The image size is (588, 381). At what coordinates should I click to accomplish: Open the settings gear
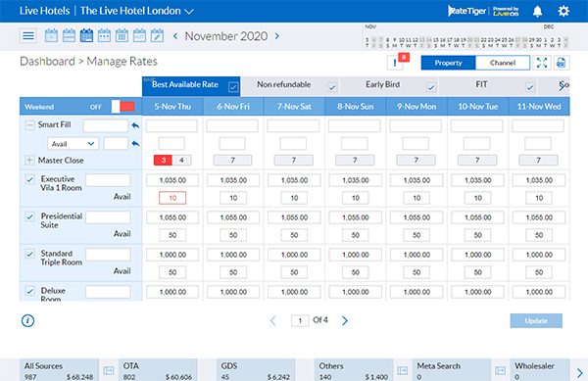tap(563, 11)
